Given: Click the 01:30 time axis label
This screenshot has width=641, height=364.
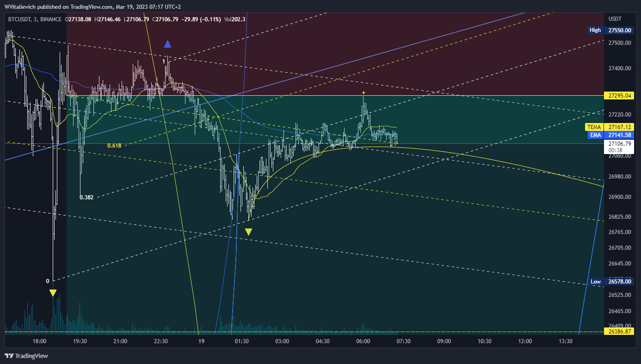Looking at the screenshot, I should coord(242,341).
